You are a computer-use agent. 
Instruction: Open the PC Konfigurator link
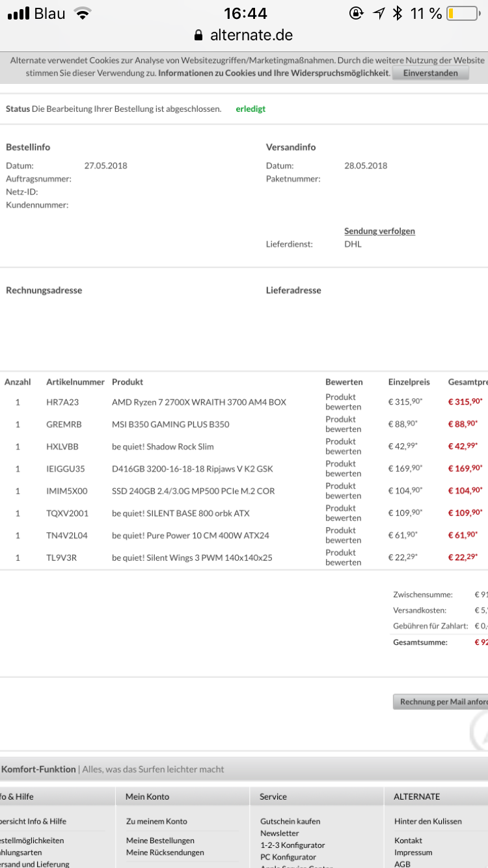288,857
